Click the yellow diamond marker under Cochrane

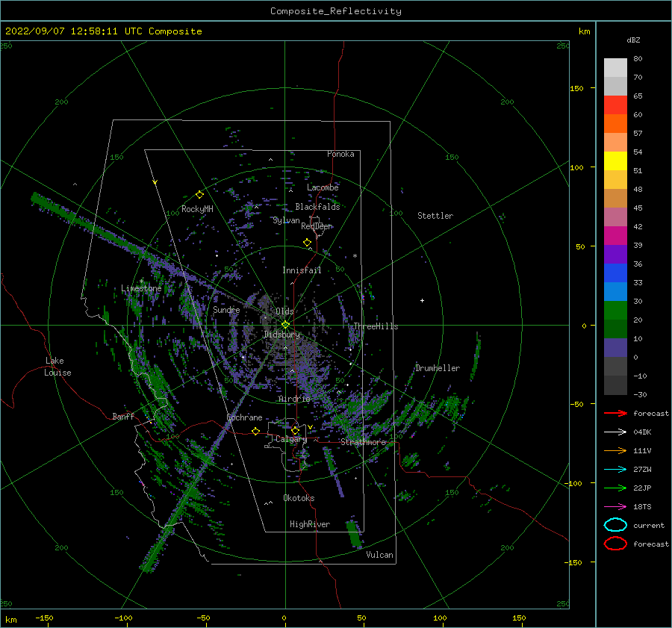point(255,432)
